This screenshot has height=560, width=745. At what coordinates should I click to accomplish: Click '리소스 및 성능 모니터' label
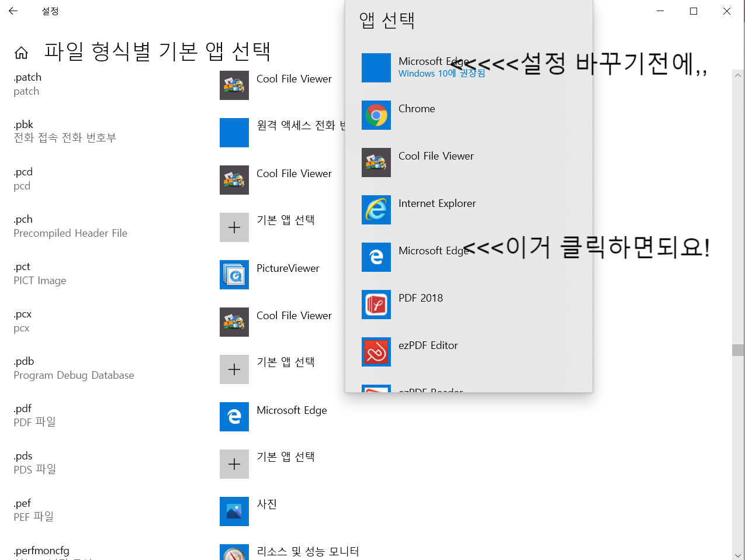pos(308,551)
